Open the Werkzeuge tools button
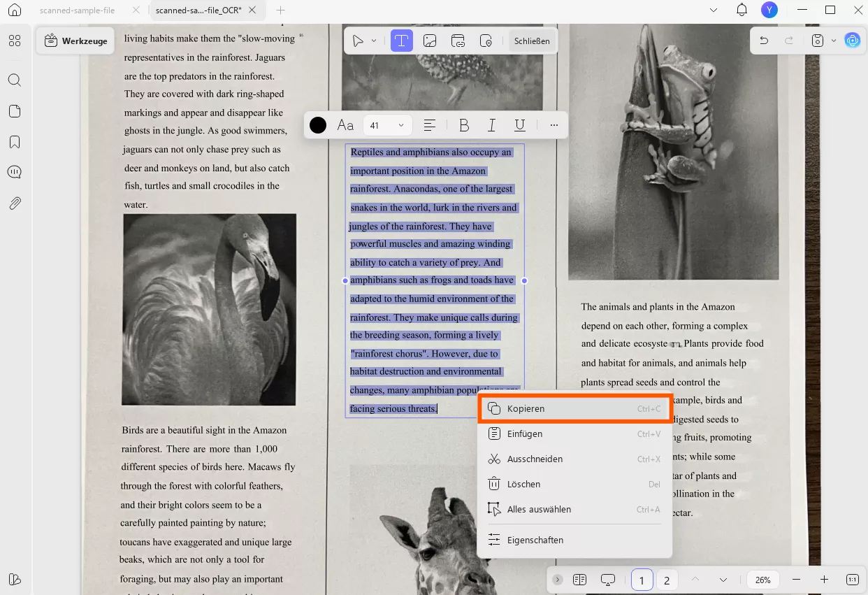This screenshot has width=868, height=595. 76,41
